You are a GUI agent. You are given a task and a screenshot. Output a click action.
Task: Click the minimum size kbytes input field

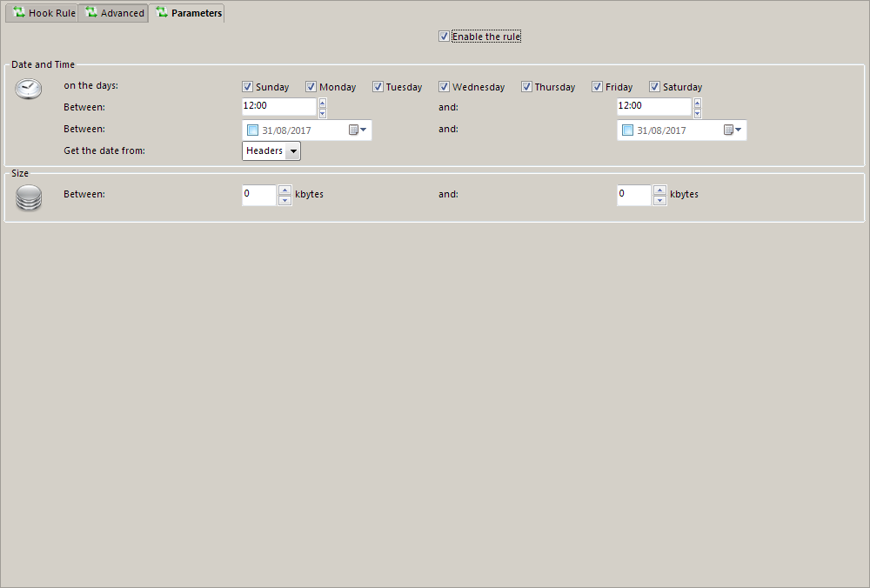click(258, 195)
